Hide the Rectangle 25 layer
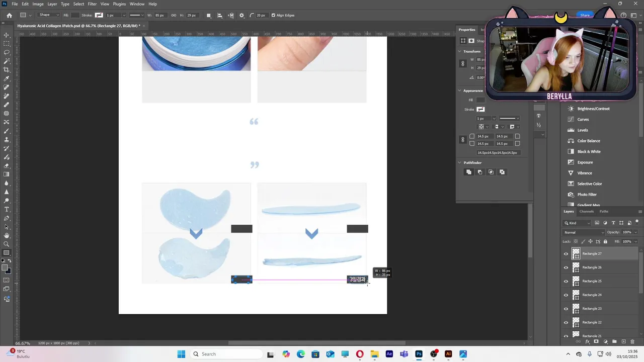The width and height of the screenshot is (644, 362). point(566,281)
